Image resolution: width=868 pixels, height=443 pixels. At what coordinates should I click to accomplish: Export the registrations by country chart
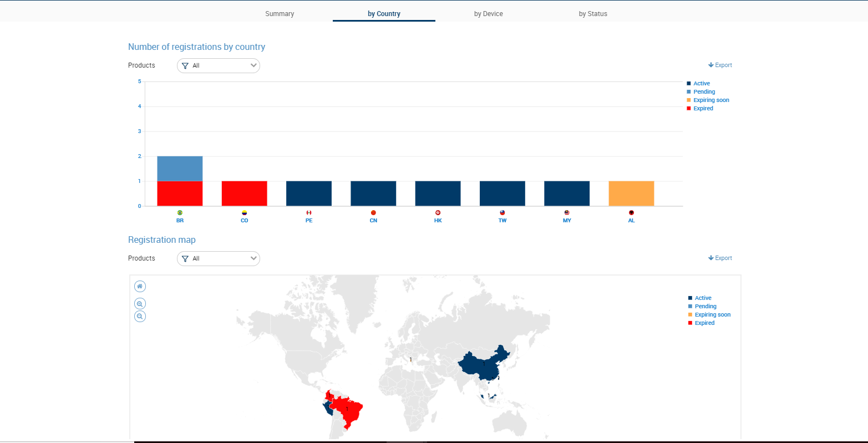pyautogui.click(x=720, y=65)
